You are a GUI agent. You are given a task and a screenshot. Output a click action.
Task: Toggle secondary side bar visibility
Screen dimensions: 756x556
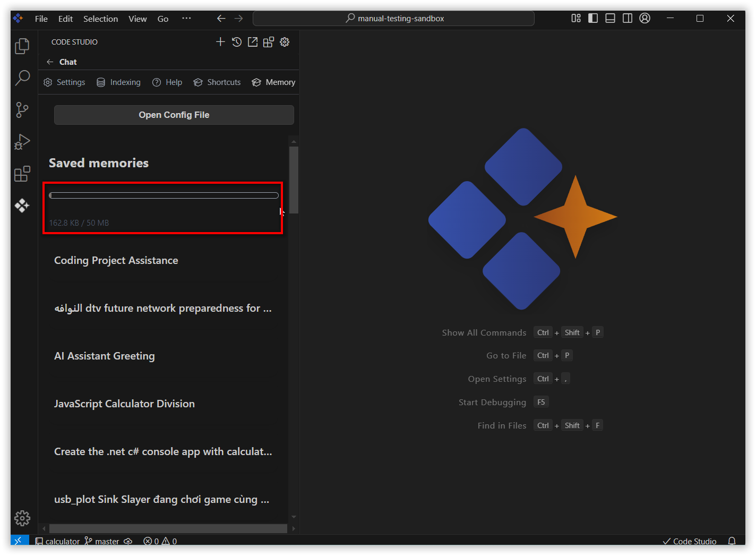627,19
